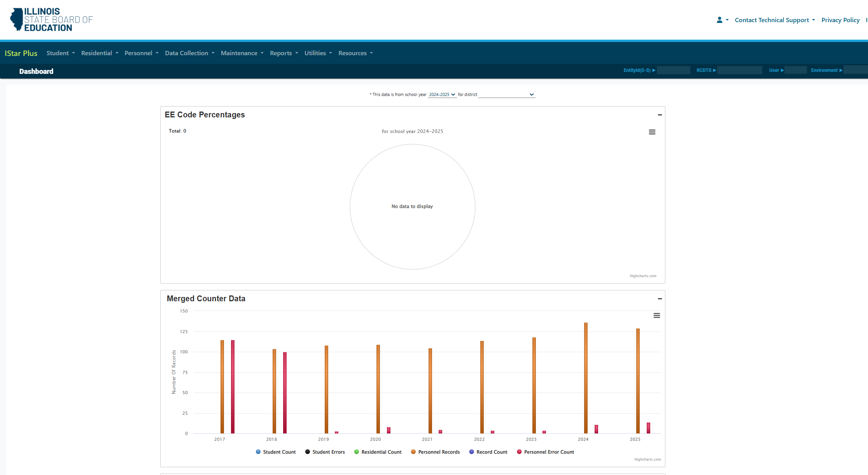Click the EE Code Percentages title
868x475 pixels.
(205, 115)
